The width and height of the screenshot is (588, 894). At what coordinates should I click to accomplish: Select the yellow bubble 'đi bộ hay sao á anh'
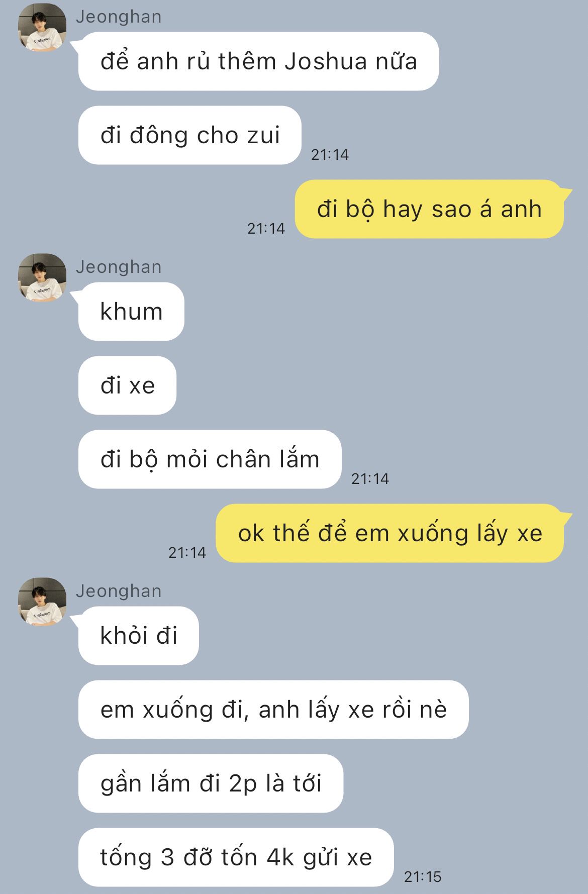pyautogui.click(x=430, y=209)
